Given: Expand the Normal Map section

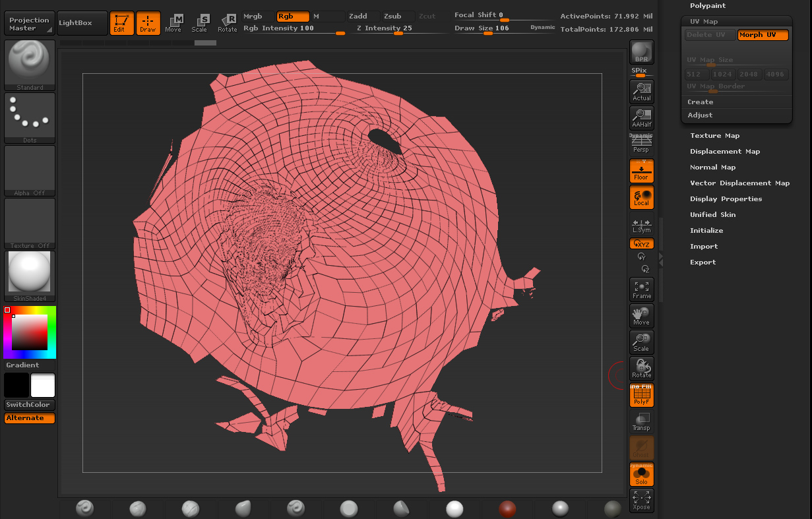Looking at the screenshot, I should click(x=713, y=168).
